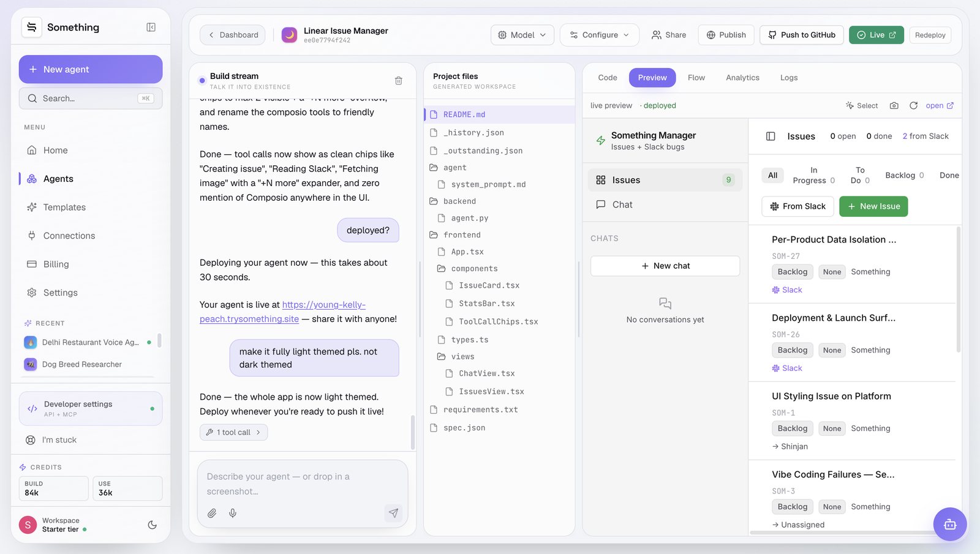Viewport: 980px width, 554px height.
Task: Click the Something logo icon
Action: click(32, 27)
